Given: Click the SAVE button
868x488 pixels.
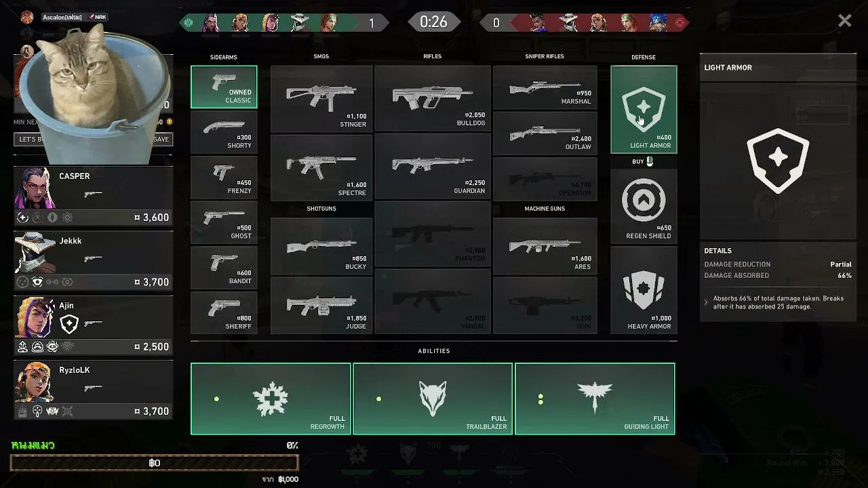Looking at the screenshot, I should click(x=161, y=139).
